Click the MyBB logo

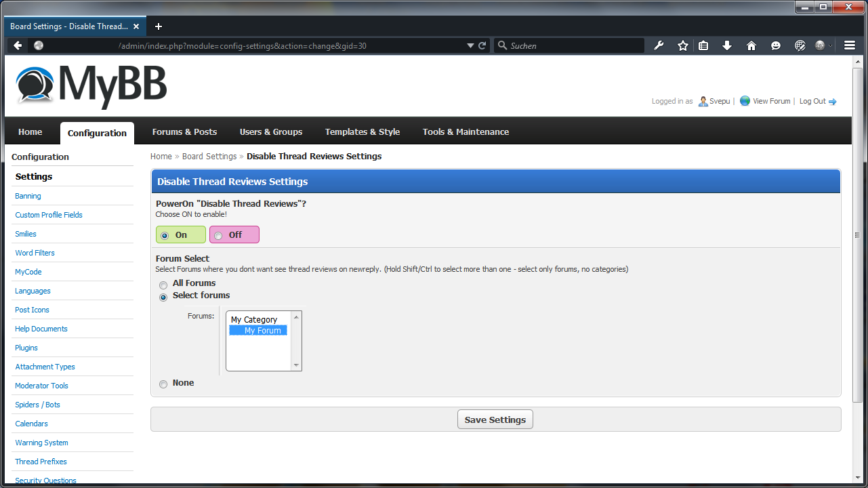91,85
